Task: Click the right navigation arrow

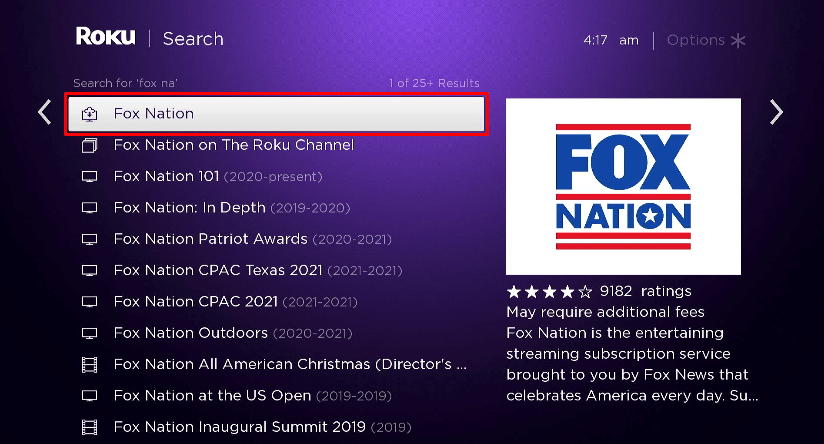Action: (776, 112)
